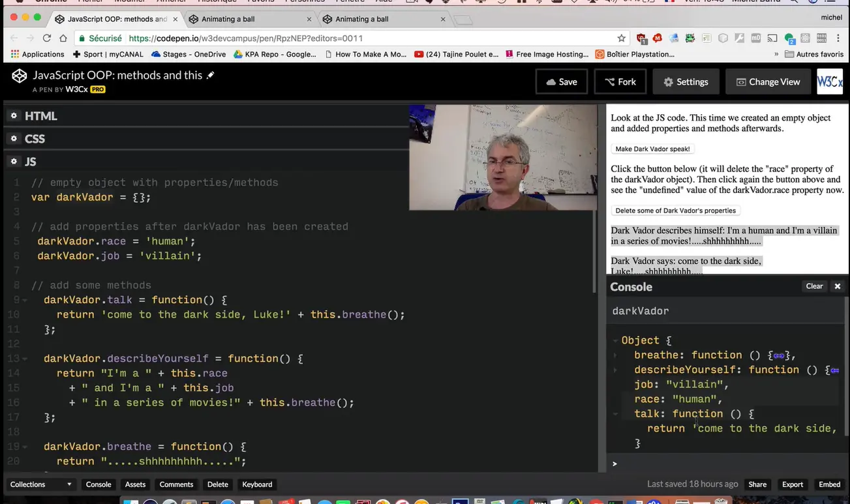Collapse the talk function in console
This screenshot has width=850, height=504.
pos(615,414)
